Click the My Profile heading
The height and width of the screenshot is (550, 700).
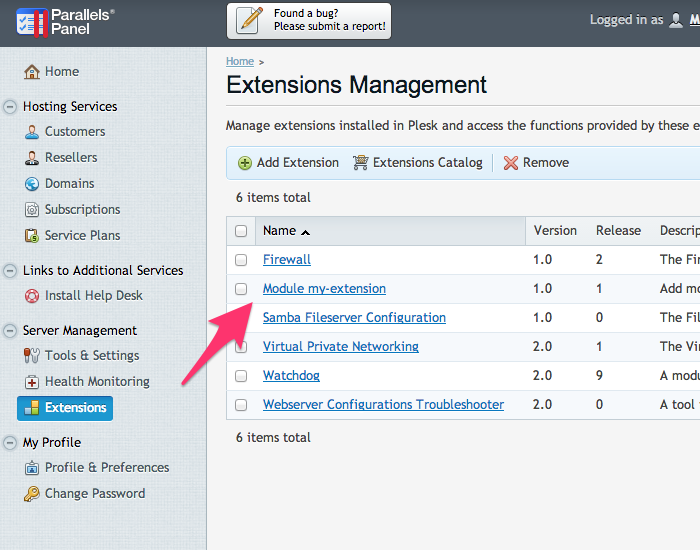[x=52, y=443]
